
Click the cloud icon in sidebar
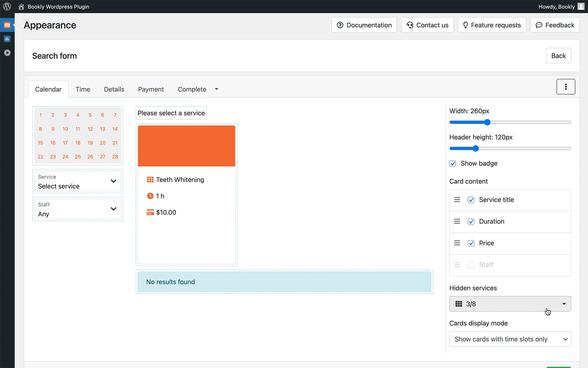coord(7,39)
